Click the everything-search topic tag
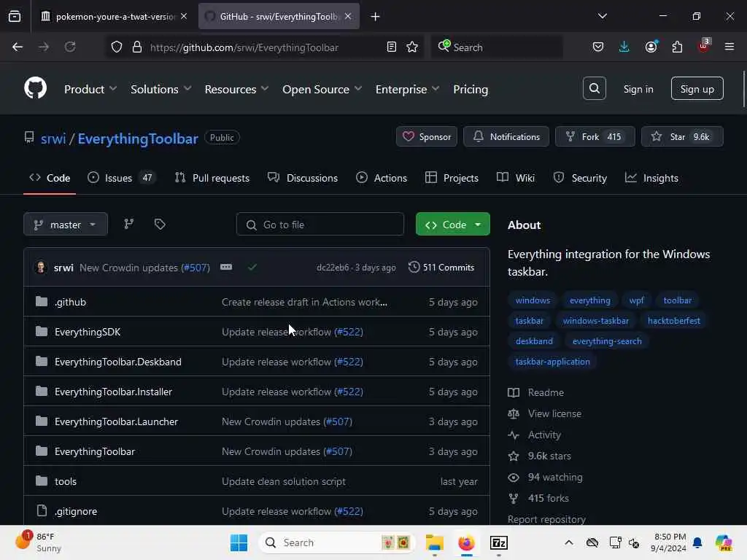This screenshot has height=560, width=747. (606, 341)
